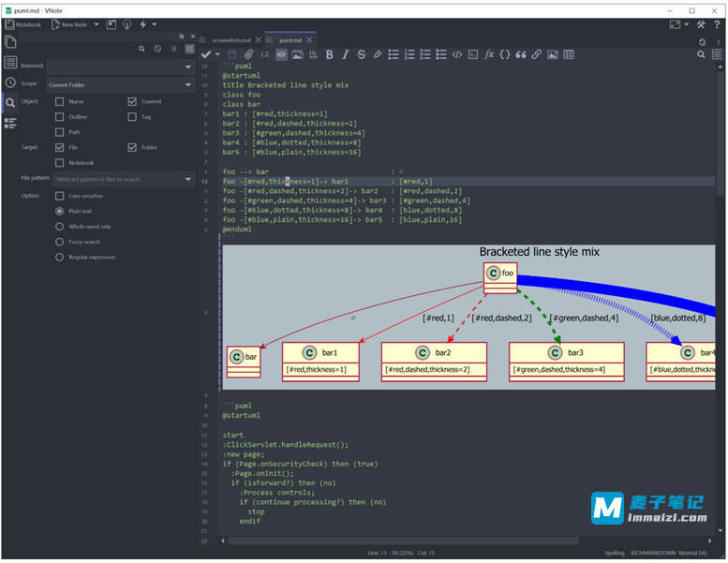
Task: Open the settings tools icon
Action: pyautogui.click(x=701, y=24)
